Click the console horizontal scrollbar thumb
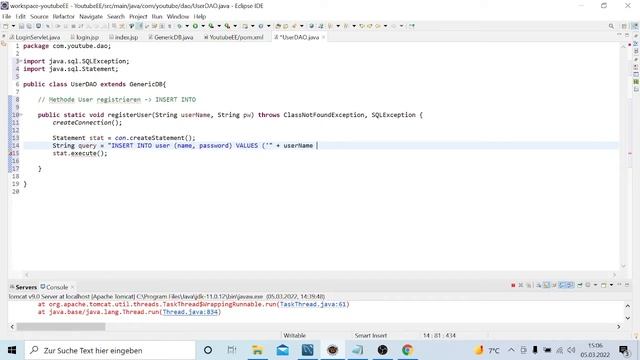The width and height of the screenshot is (640, 360). (x=61, y=327)
